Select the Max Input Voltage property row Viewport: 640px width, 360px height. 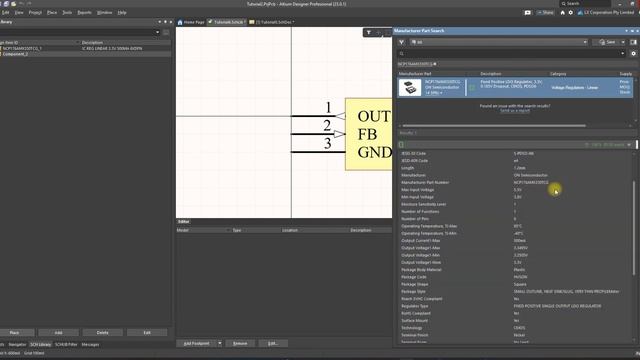click(x=515, y=190)
